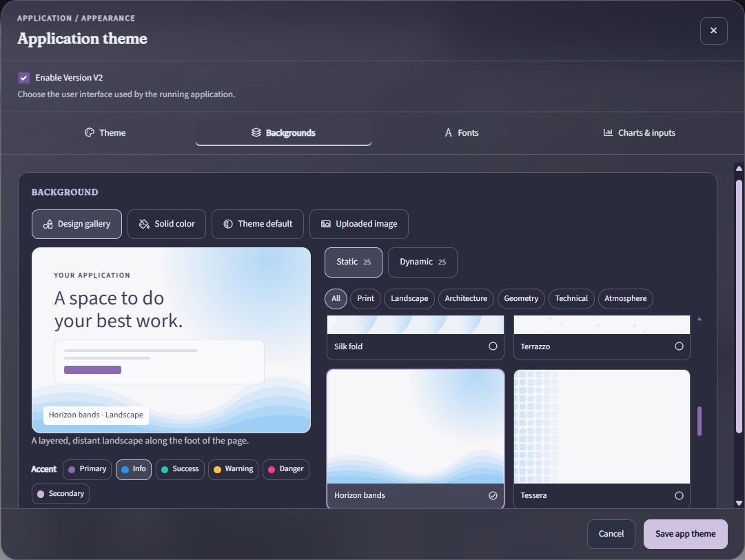Show the Static backgrounds list
The height and width of the screenshot is (560, 745).
[354, 262]
